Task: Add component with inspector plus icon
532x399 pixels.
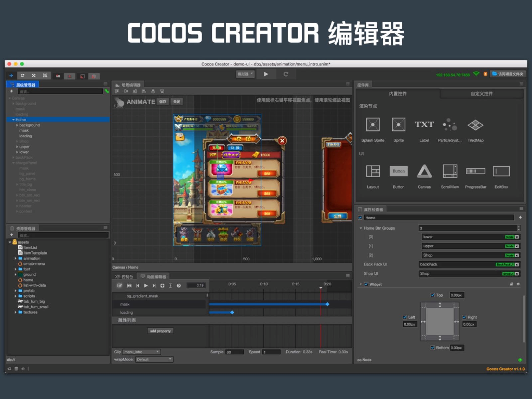Action: 520,217
